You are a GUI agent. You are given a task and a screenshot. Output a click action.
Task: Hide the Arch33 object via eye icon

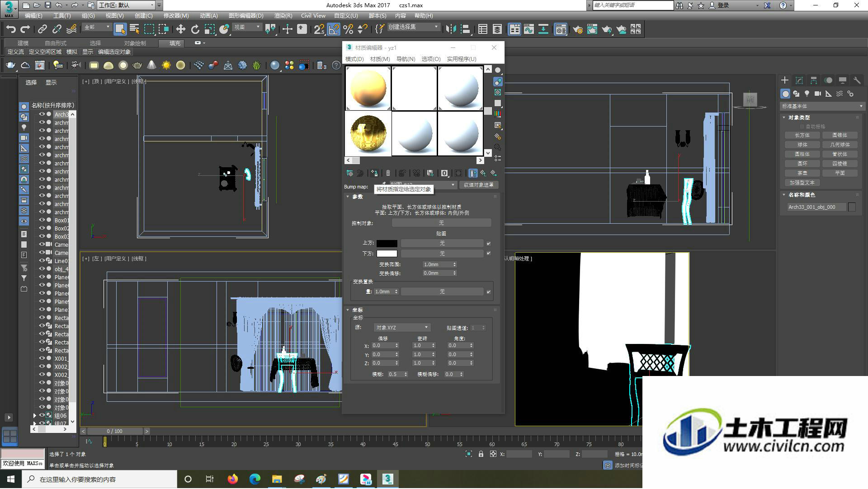pyautogui.click(x=42, y=114)
